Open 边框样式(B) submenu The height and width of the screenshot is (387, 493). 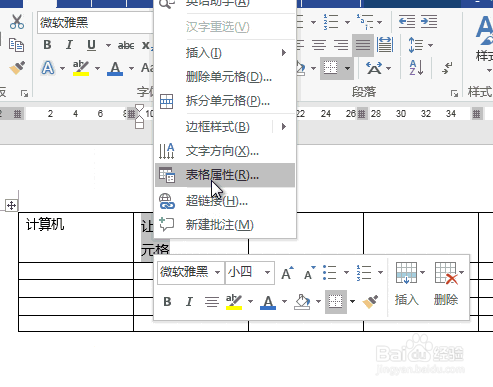[x=225, y=127]
